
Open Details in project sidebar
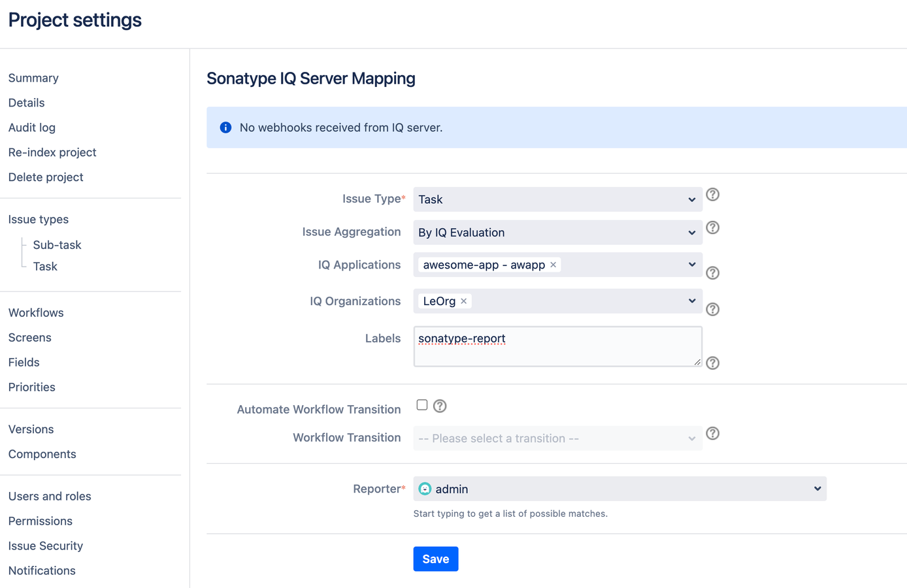[27, 103]
